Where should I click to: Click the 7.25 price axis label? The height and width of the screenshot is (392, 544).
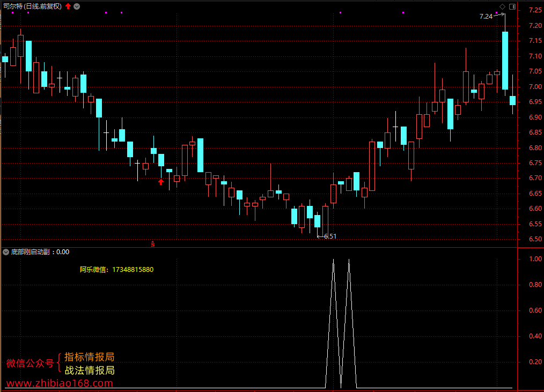(x=535, y=10)
